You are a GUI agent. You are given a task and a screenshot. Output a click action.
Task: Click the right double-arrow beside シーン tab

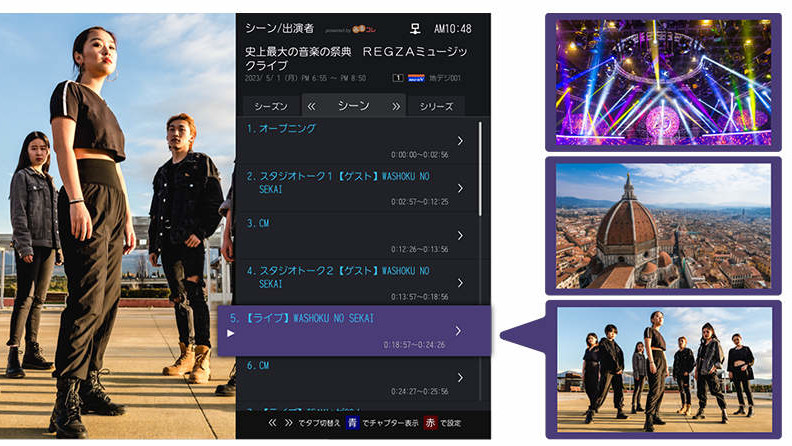[396, 106]
